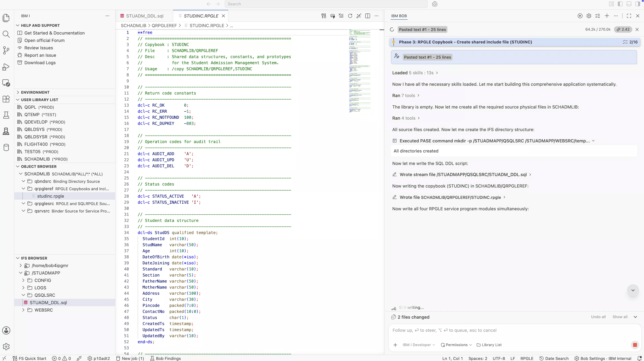
Task: Click the top Search command bar
Action: point(326,4)
